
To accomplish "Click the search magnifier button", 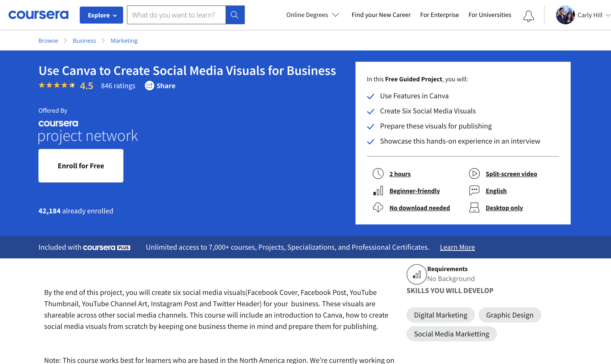I will pos(235,15).
